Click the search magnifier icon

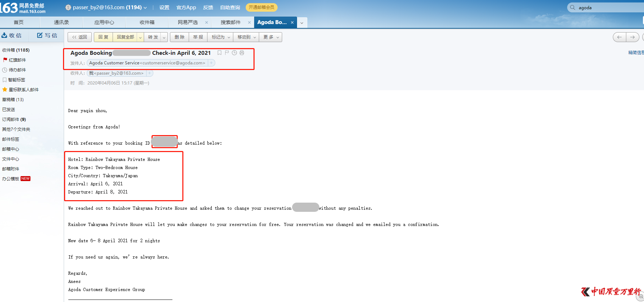click(x=572, y=7)
